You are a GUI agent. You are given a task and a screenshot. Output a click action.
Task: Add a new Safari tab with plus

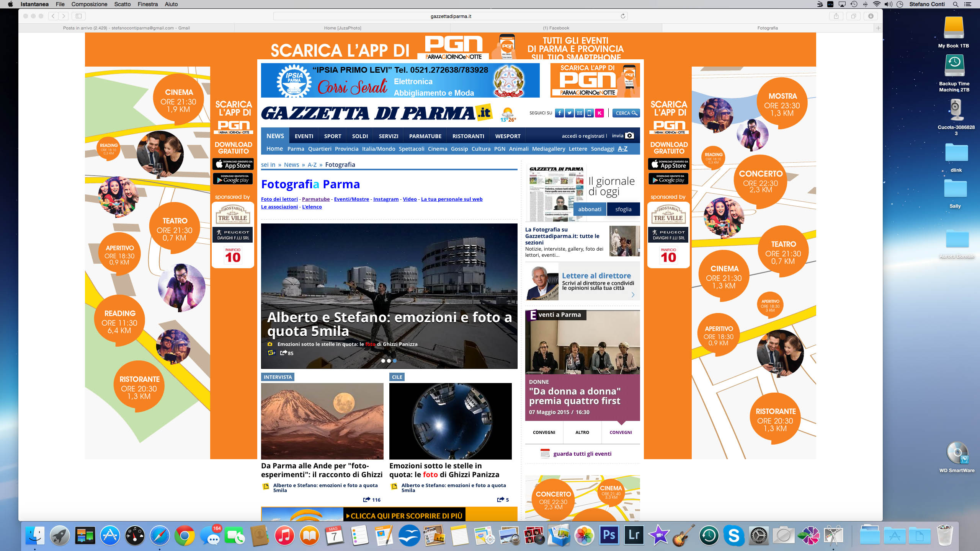(878, 28)
